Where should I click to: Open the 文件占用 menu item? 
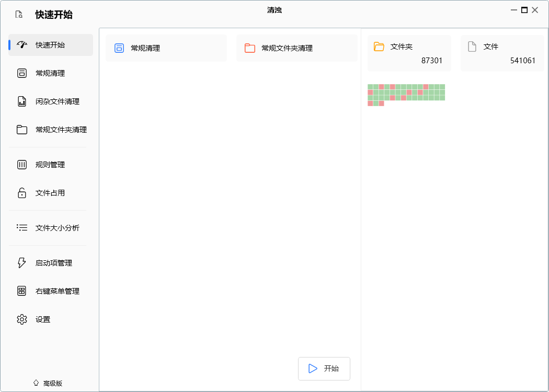coord(50,193)
